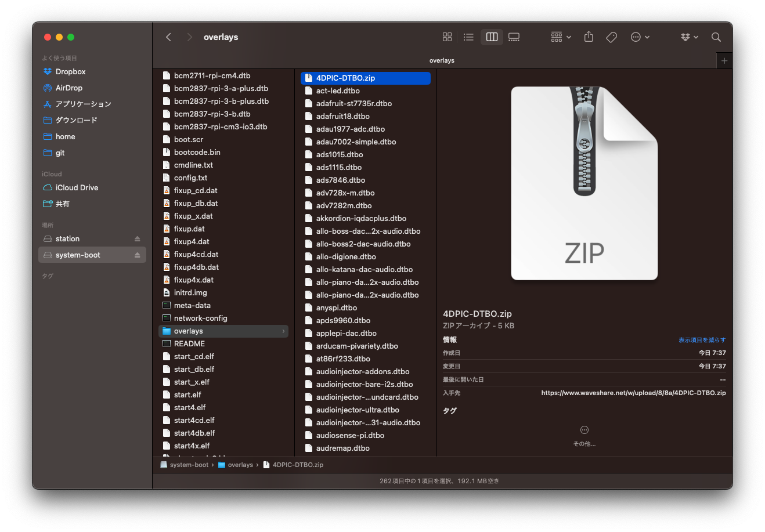Add a new tab with plus button
765x532 pixels.
[724, 60]
